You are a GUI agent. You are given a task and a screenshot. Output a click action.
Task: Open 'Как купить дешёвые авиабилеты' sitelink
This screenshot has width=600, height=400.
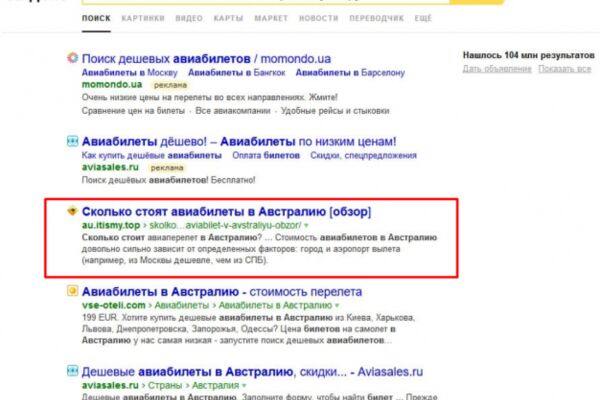point(152,155)
